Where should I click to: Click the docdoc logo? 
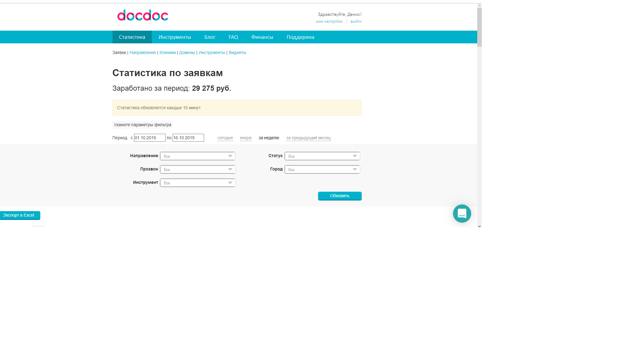143,15
